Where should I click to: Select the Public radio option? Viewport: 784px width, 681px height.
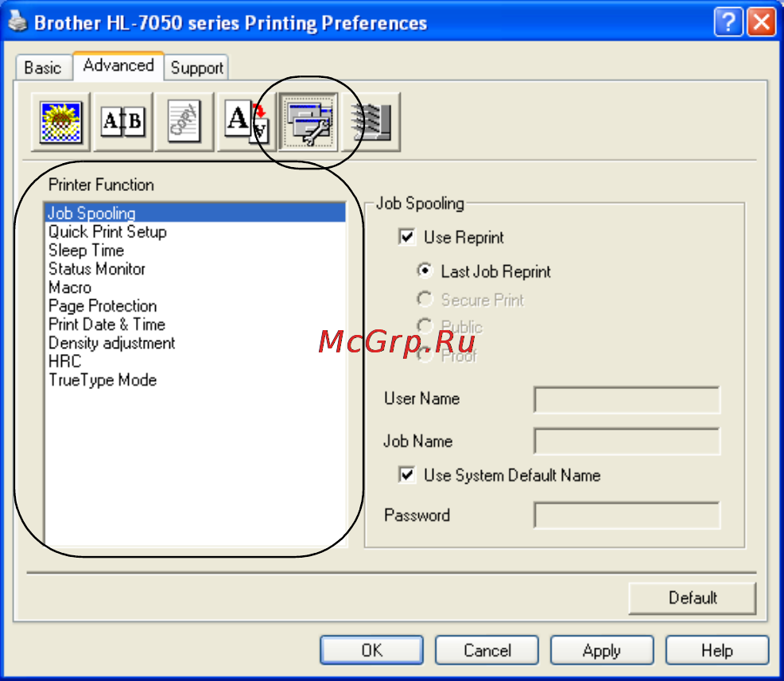[425, 327]
